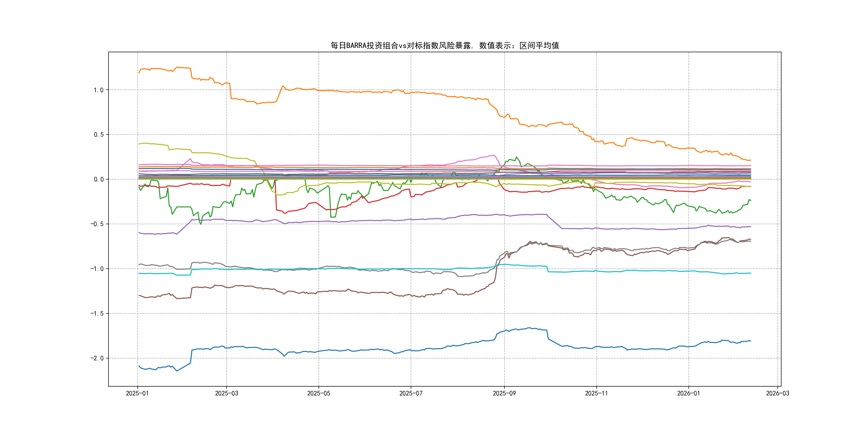The image size is (868, 434).
Task: Click the 2025-11 x-axis tick label
Action: (x=596, y=393)
